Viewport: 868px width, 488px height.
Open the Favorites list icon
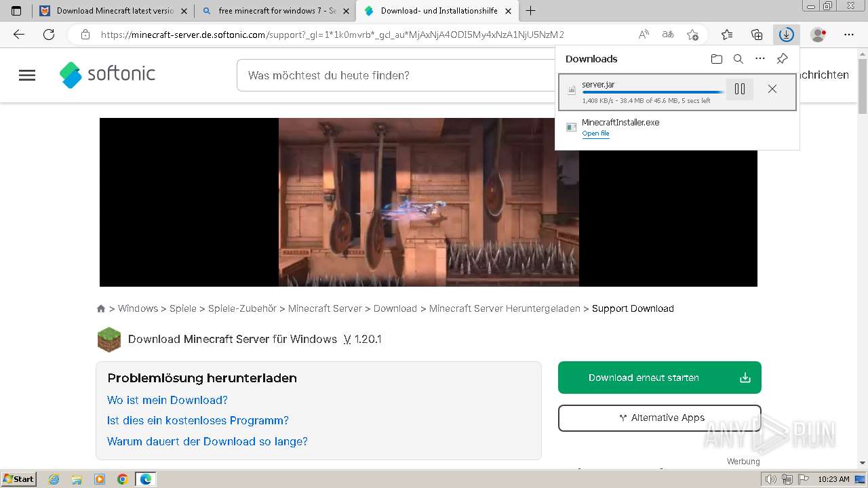point(727,35)
